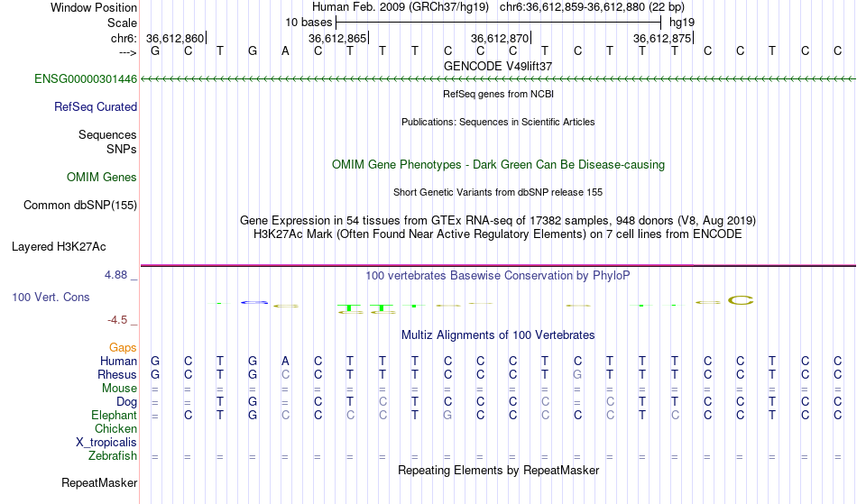Select the OMIM Genes track label

click(x=101, y=178)
